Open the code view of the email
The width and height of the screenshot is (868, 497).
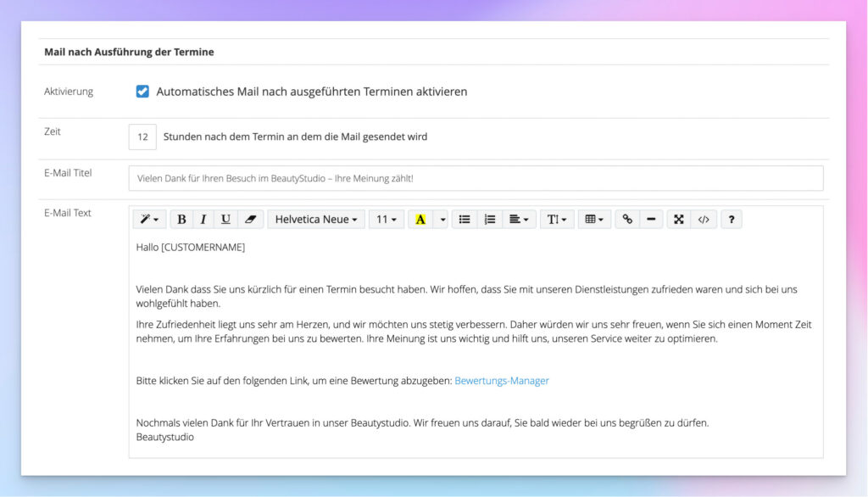[704, 219]
